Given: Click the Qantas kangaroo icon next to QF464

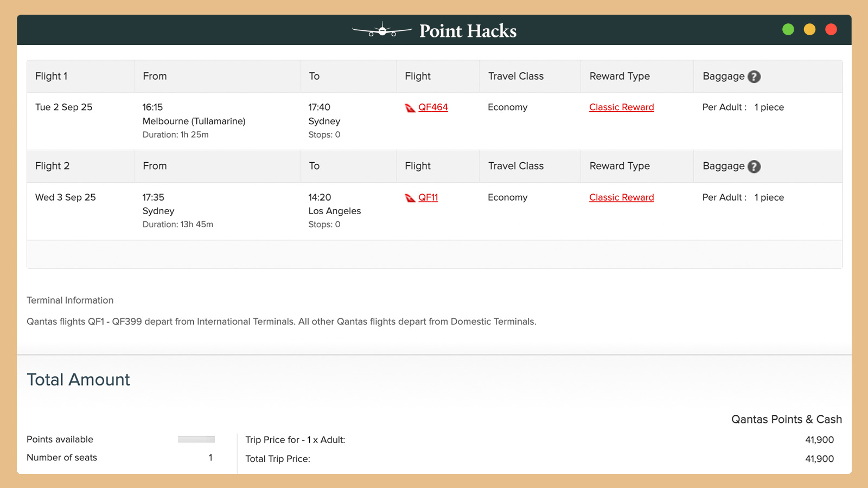Looking at the screenshot, I should [x=410, y=108].
